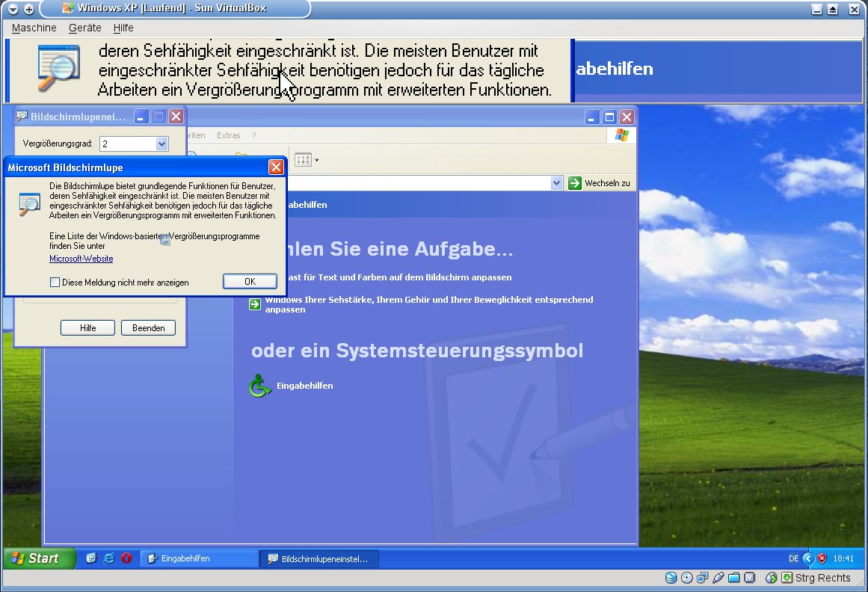Click the Vergrößerungsgrad label
This screenshot has height=592, width=868.
(x=58, y=144)
